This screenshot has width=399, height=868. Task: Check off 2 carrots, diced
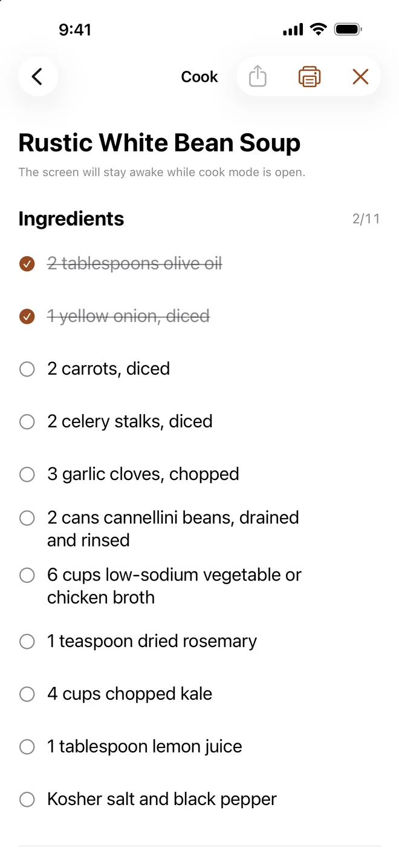coord(27,369)
